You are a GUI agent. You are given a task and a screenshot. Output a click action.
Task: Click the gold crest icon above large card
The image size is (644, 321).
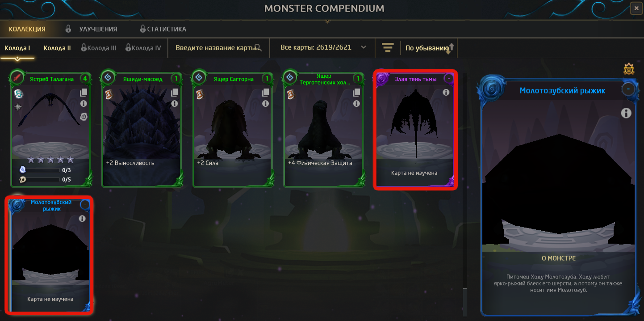(x=629, y=69)
